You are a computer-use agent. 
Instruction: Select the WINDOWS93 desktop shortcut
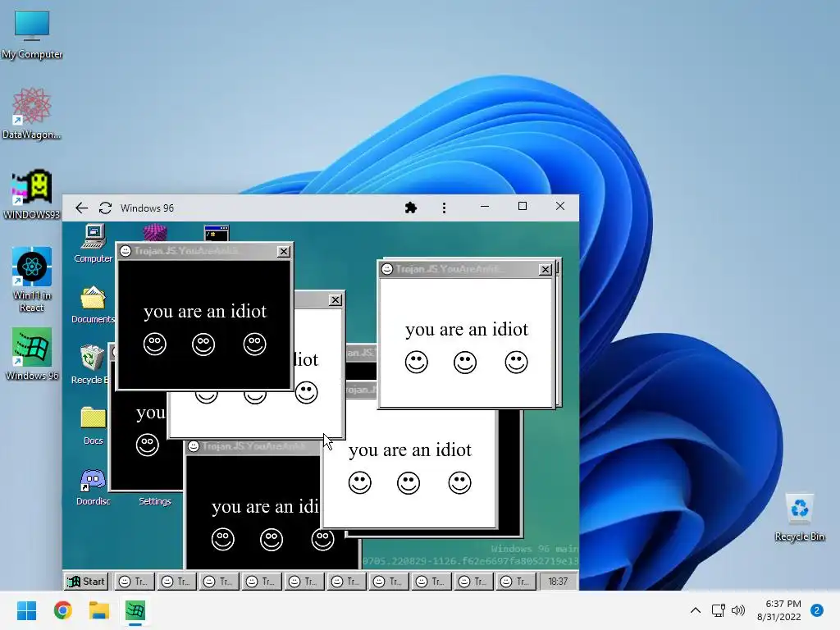(x=32, y=194)
